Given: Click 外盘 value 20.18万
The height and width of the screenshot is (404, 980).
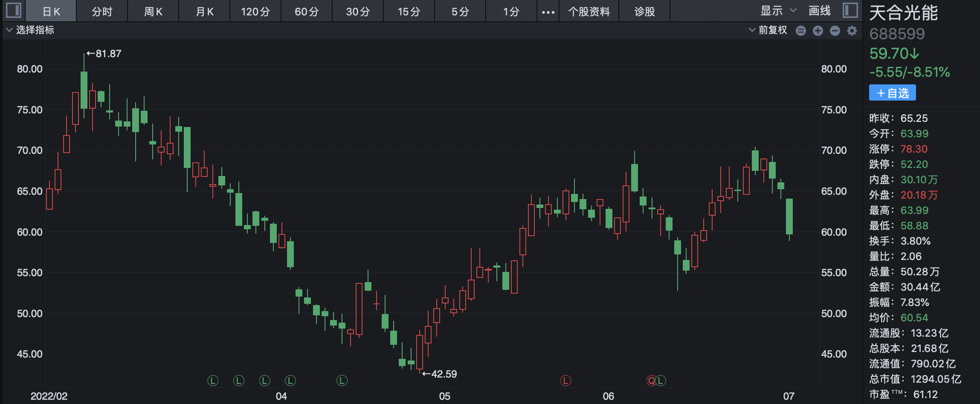Looking at the screenshot, I should tap(919, 195).
